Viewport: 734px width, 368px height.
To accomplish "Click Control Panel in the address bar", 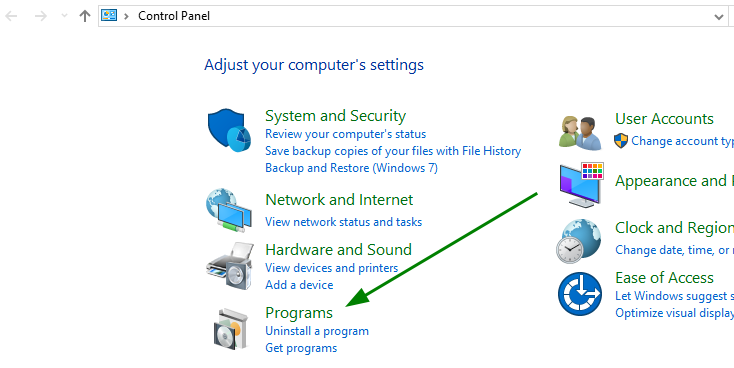I will point(174,16).
